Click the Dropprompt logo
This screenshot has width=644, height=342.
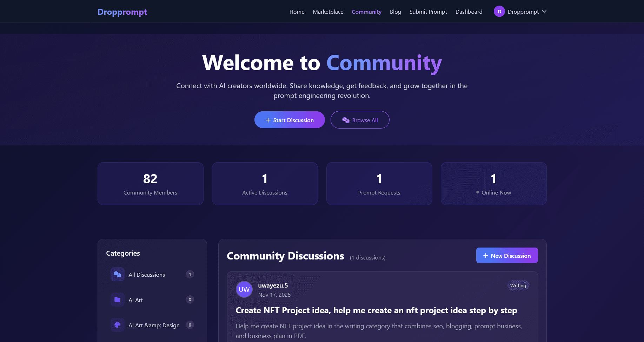tap(122, 12)
